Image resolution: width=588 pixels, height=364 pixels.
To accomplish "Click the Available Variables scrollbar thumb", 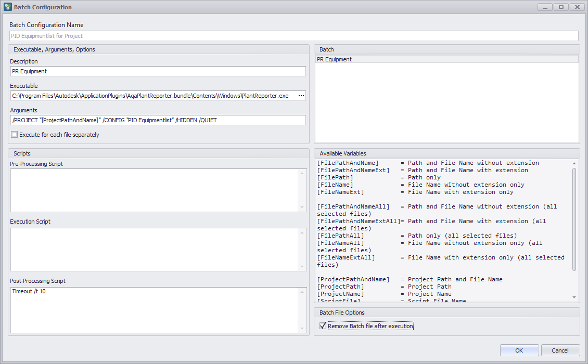I will (x=574, y=218).
